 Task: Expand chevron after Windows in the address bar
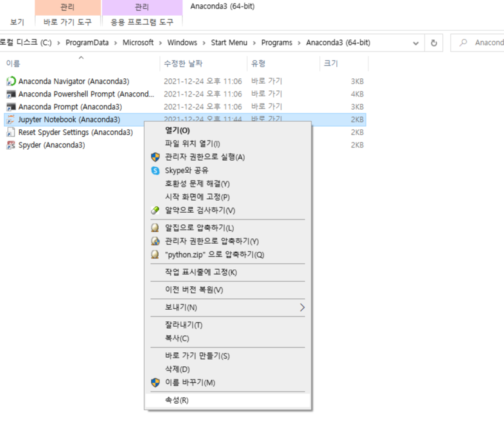coord(204,43)
